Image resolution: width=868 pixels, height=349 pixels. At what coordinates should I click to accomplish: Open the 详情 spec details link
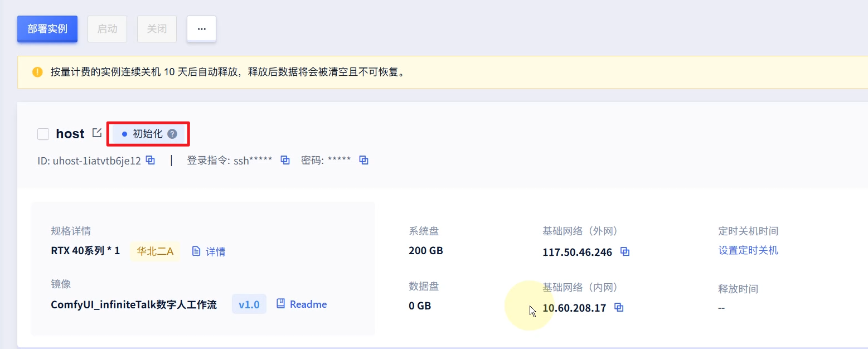tap(209, 251)
